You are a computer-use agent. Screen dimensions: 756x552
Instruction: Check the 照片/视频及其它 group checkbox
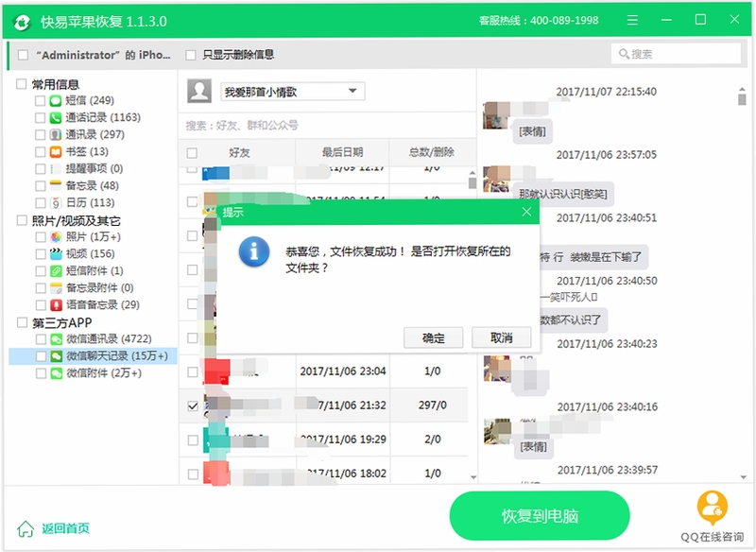(x=22, y=220)
